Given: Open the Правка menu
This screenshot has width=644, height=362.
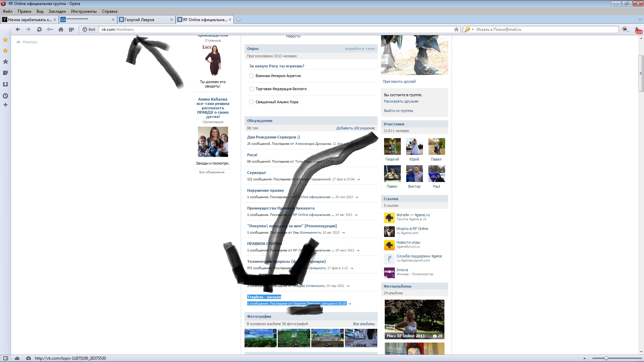Looking at the screenshot, I should (24, 11).
